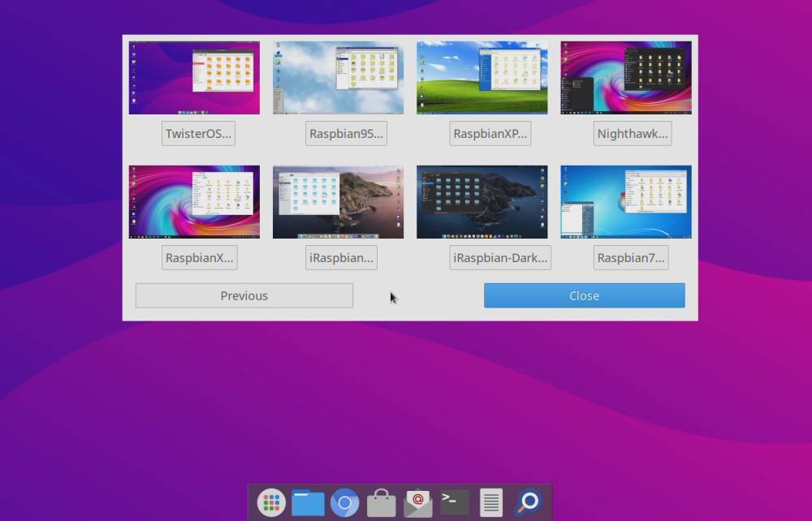The width and height of the screenshot is (812, 521).
Task: Open the File Manager from the dock
Action: click(x=308, y=502)
